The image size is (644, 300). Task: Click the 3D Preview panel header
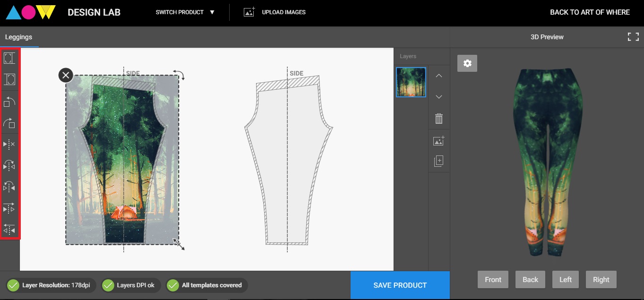tap(547, 37)
